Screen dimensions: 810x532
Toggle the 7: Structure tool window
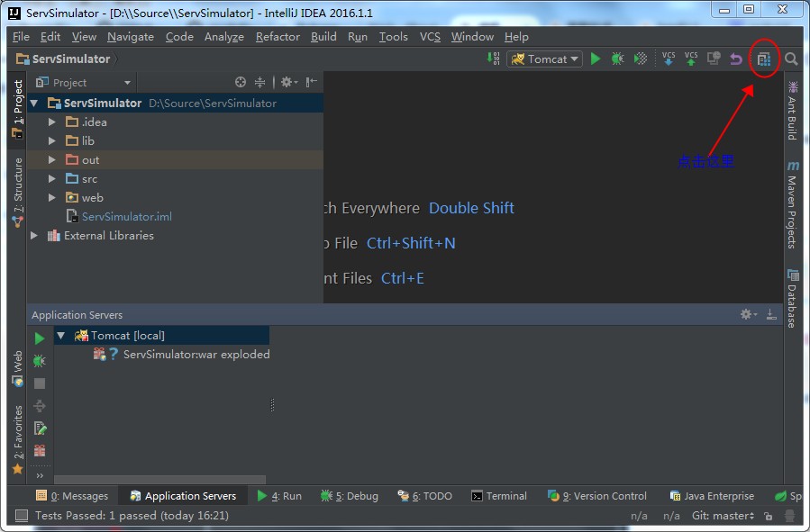click(x=17, y=193)
